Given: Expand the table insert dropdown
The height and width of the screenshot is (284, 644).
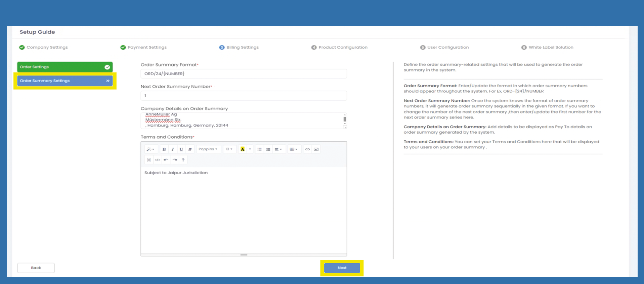Looking at the screenshot, I should click(x=294, y=149).
